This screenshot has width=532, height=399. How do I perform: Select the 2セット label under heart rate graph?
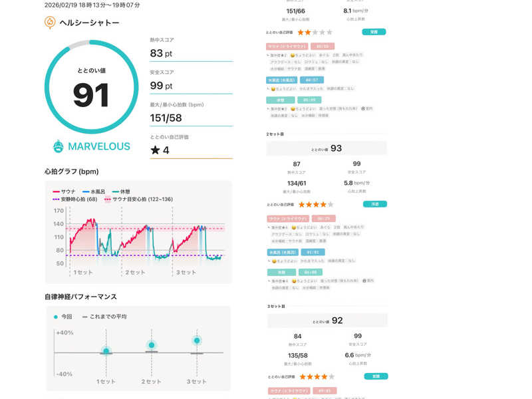(x=136, y=273)
